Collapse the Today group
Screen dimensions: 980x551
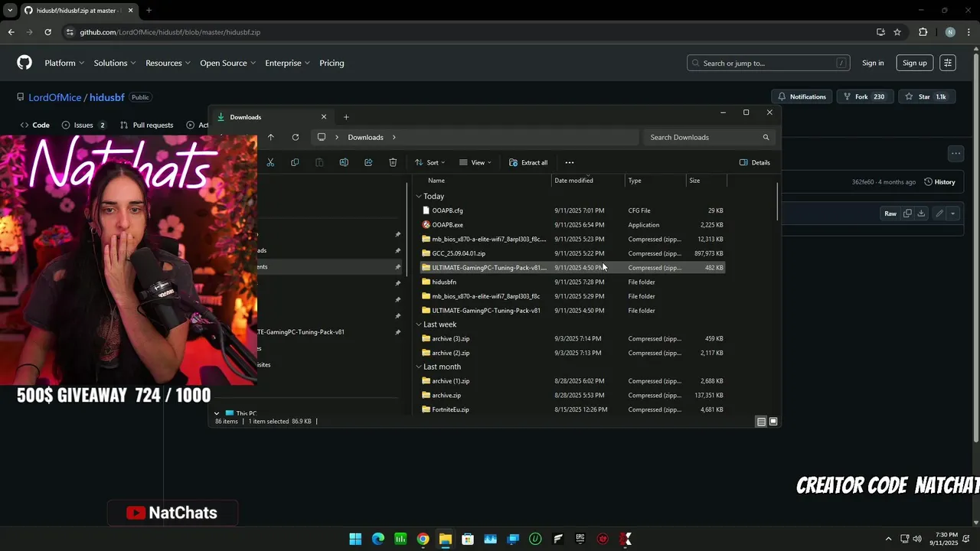click(x=419, y=197)
